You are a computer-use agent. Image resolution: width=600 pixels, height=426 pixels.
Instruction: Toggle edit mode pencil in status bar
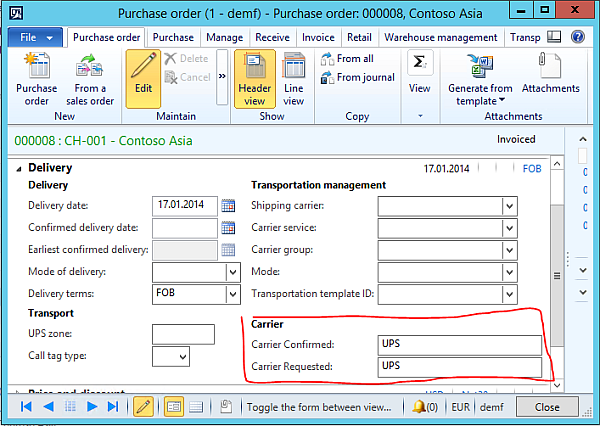click(143, 407)
